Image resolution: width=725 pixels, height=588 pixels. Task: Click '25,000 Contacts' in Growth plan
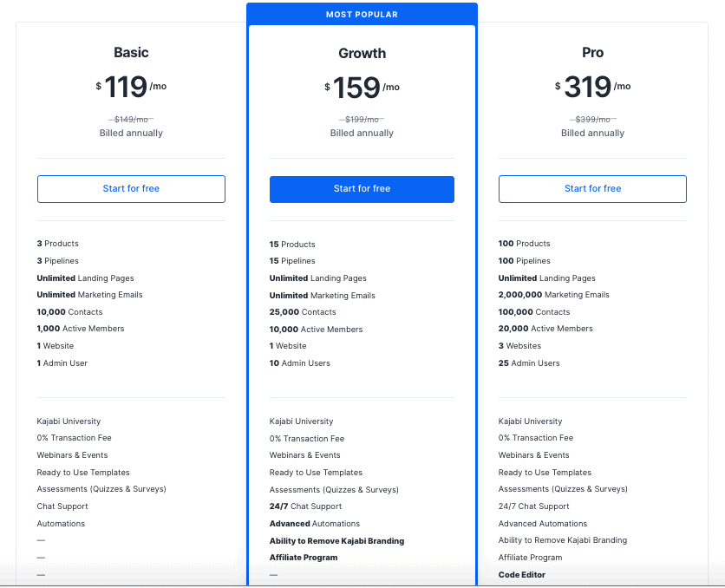coord(303,312)
